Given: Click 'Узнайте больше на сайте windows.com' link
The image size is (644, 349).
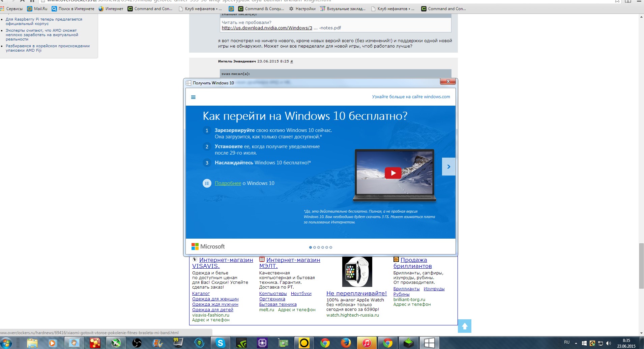Looking at the screenshot, I should coord(411,97).
